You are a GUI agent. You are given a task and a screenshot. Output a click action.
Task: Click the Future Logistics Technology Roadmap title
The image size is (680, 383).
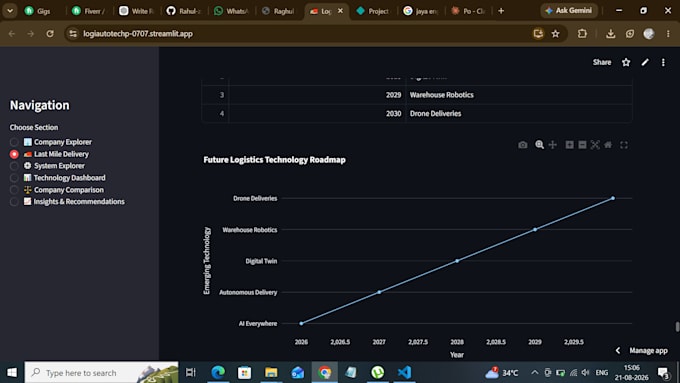(x=275, y=160)
